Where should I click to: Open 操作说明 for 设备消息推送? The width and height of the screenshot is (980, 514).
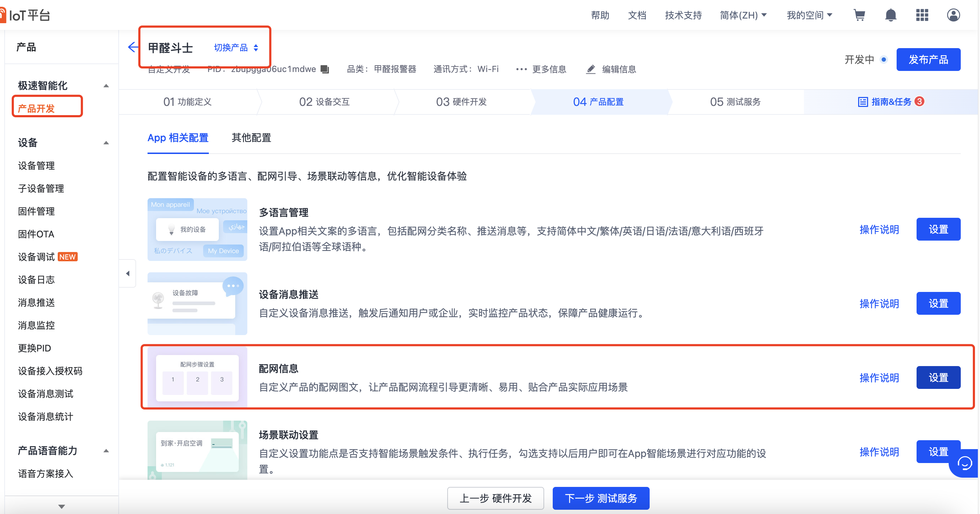pyautogui.click(x=879, y=304)
